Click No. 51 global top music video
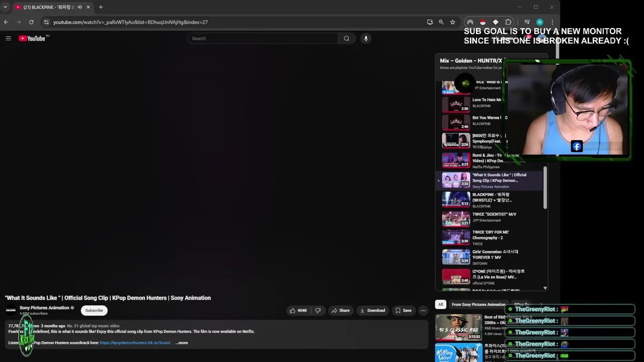644x362 pixels. 93,326
